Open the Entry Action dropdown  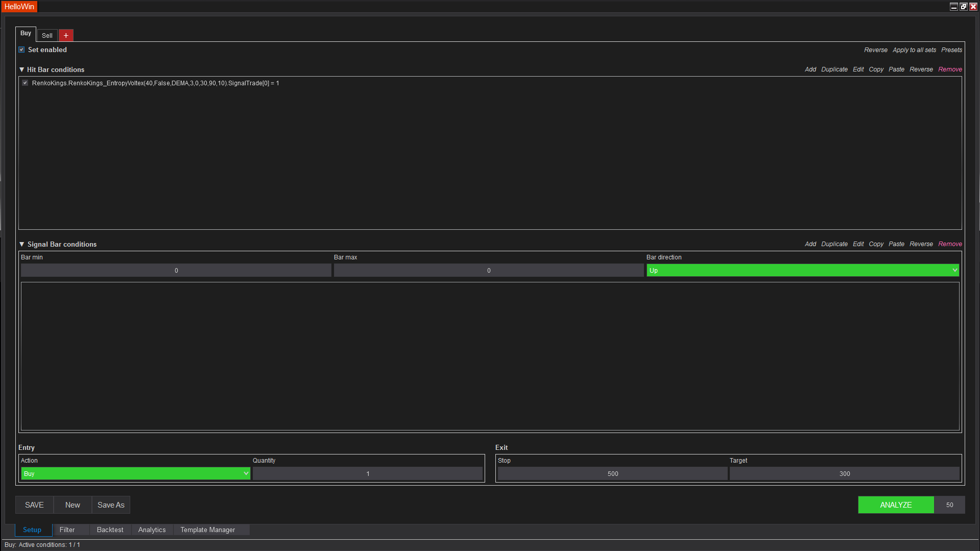coord(135,473)
